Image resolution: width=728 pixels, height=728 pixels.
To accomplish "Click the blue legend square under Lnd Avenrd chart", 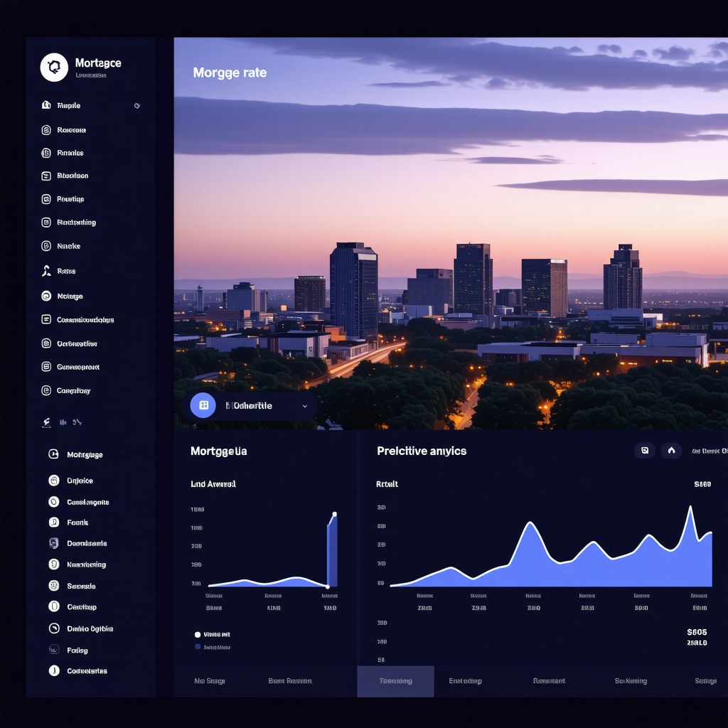I will [198, 647].
